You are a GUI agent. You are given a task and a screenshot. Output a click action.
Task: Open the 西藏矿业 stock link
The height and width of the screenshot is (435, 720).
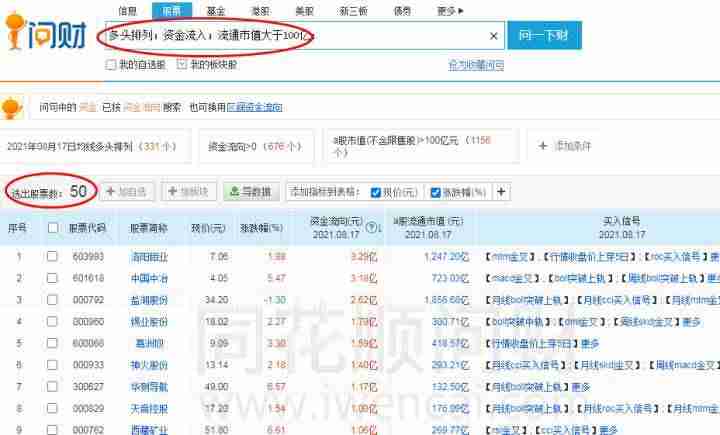tap(149, 430)
